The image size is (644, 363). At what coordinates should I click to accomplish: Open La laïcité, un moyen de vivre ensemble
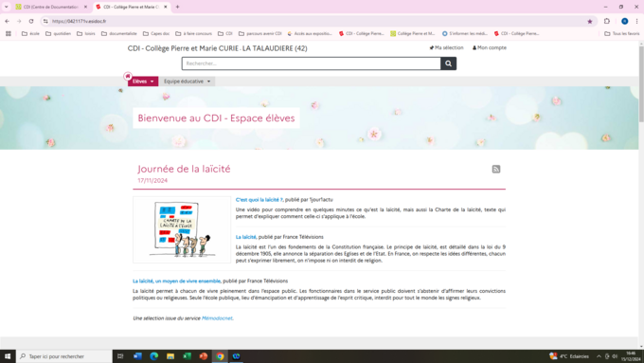tap(176, 281)
